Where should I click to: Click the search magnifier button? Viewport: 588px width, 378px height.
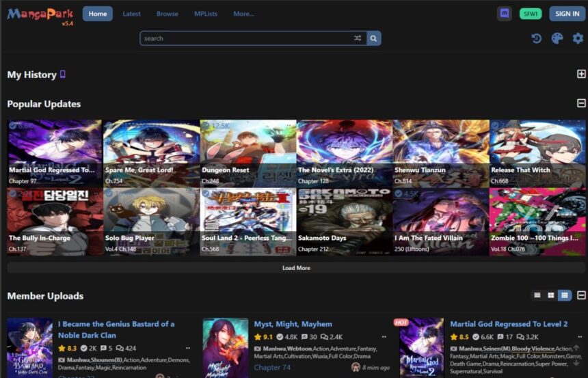pos(373,38)
